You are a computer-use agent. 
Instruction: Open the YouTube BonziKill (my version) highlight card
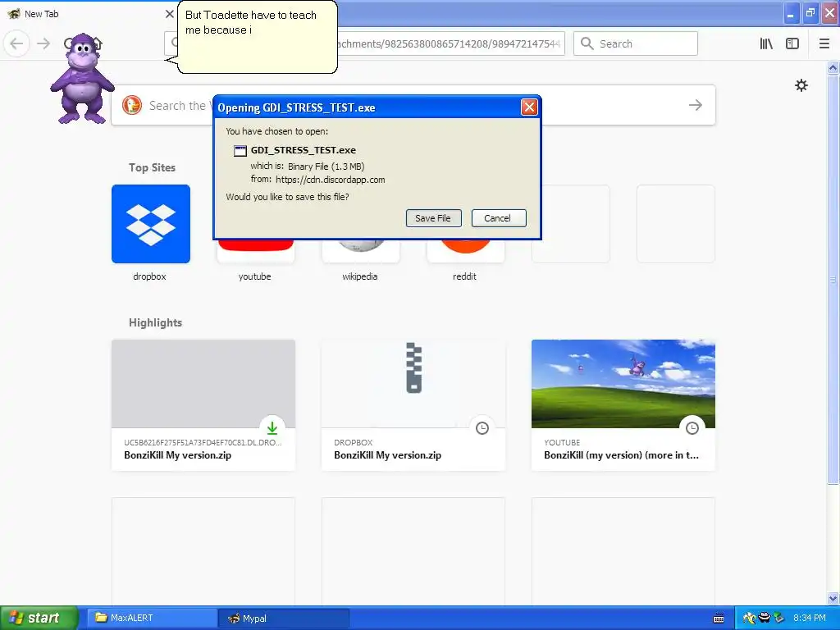[x=623, y=405]
